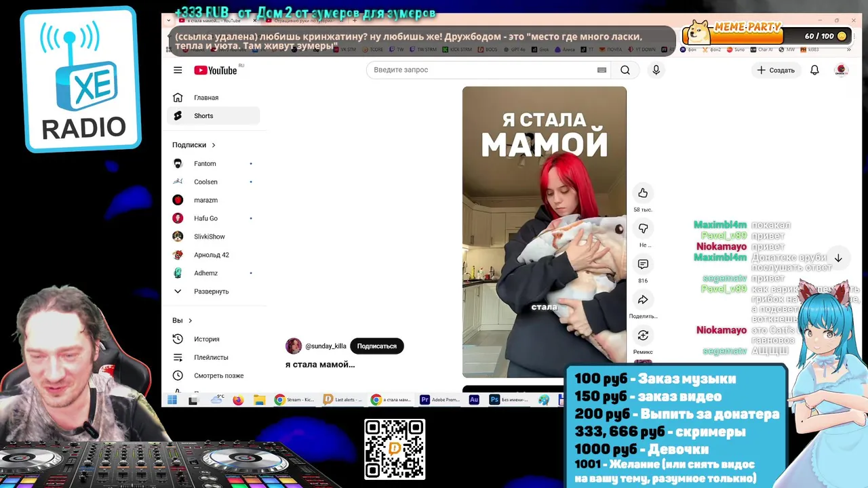Open the 'YT DOWN' bookmark
This screenshot has width=868, height=488.
(643, 49)
